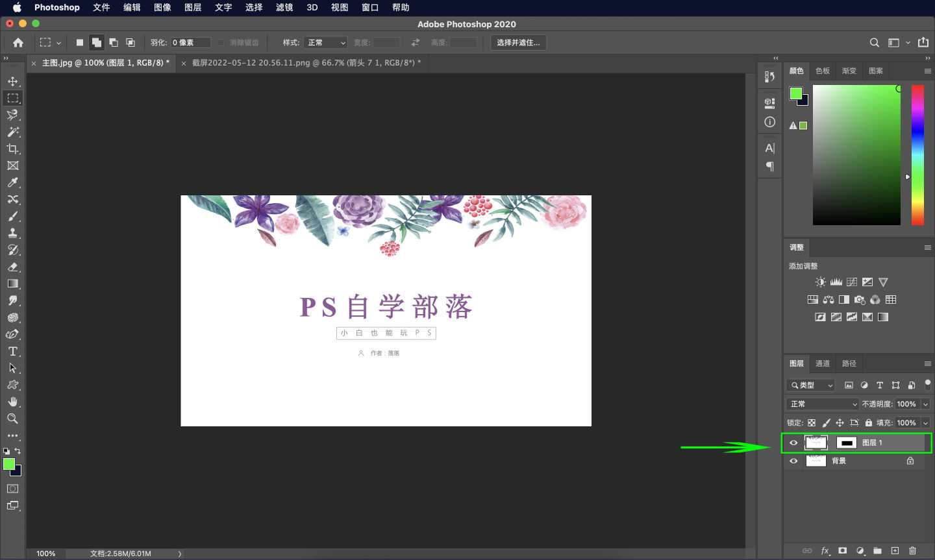
Task: Expand the 不透明度 opacity dropdown
Action: [925, 404]
